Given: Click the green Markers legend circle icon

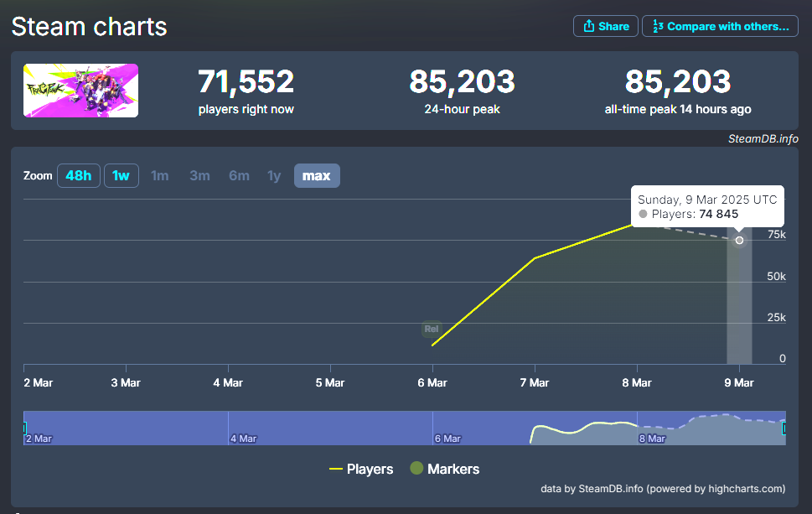Looking at the screenshot, I should pos(416,469).
